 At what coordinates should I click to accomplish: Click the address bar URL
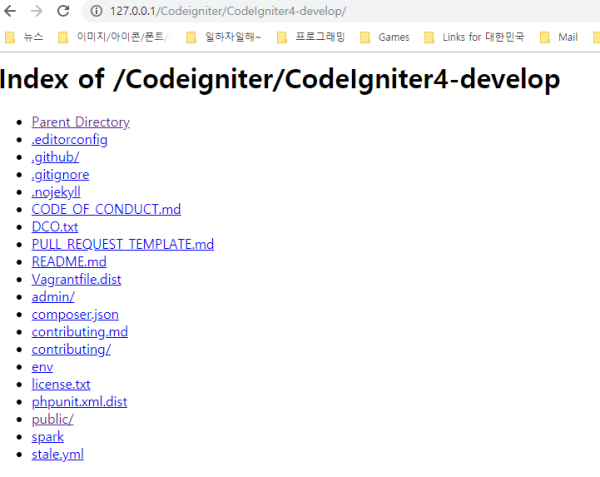tap(228, 11)
